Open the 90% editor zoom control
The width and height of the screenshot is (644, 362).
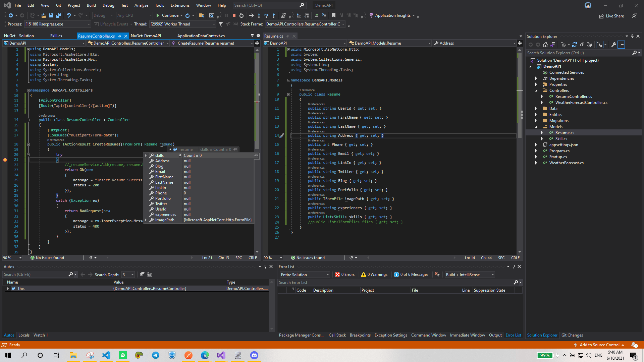12,257
